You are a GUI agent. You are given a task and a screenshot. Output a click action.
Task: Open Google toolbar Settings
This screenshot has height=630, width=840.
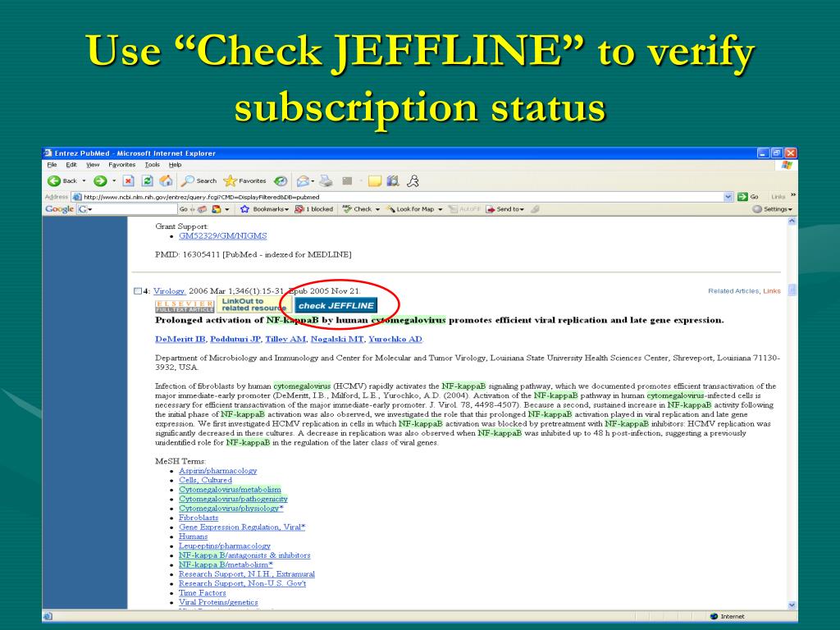coord(772,209)
